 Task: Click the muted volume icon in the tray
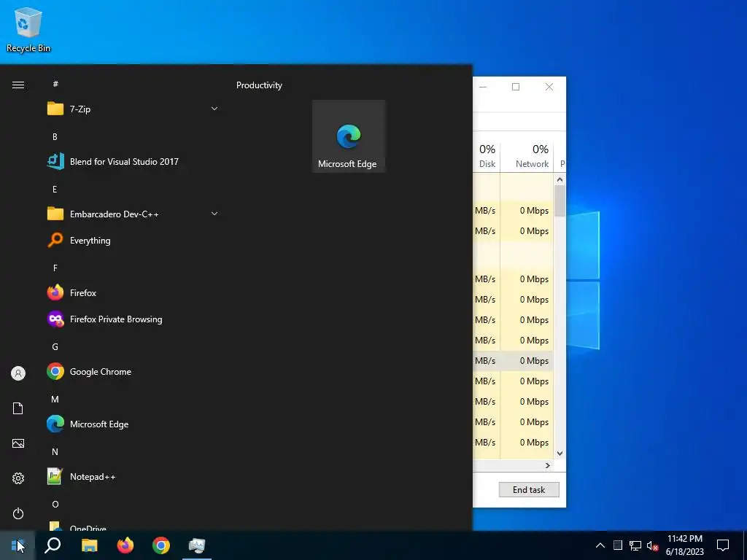pos(652,545)
